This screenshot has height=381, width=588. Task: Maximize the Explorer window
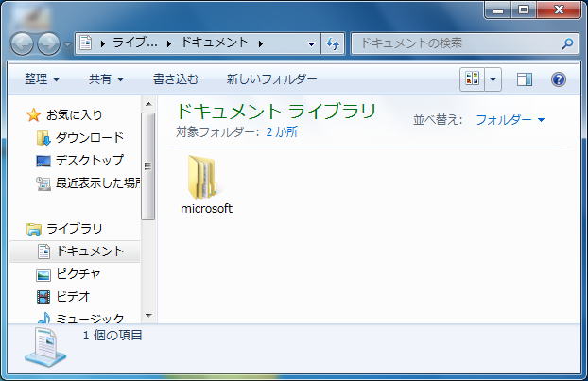[x=524, y=10]
